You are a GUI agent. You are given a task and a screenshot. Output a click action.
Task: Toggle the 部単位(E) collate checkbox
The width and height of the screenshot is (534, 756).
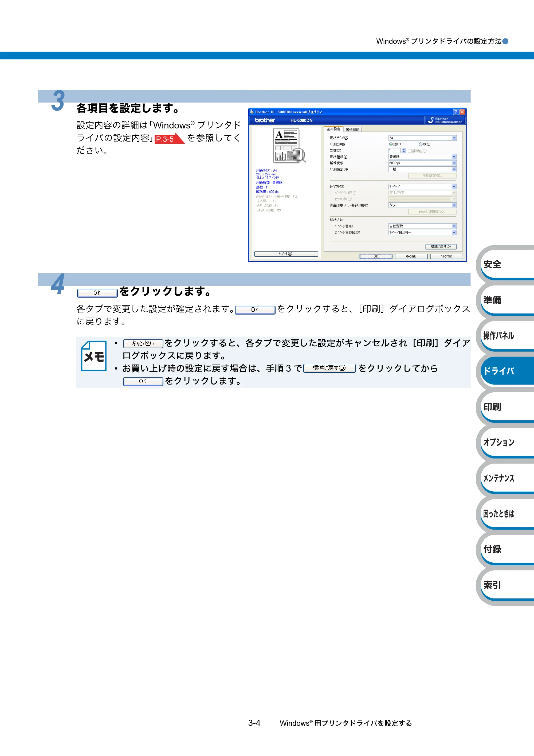point(410,151)
